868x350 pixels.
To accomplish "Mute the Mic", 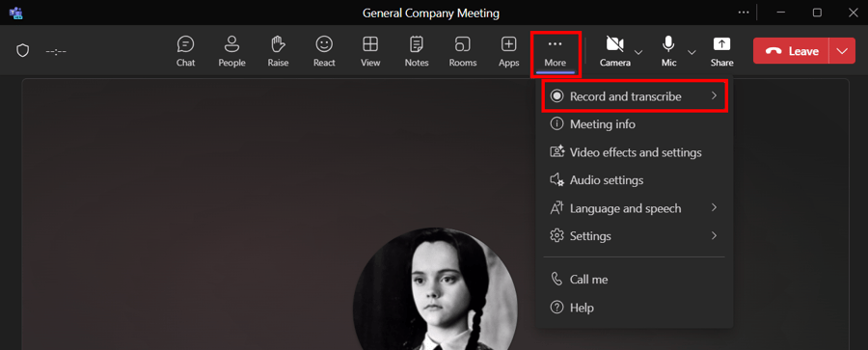I will tap(668, 51).
